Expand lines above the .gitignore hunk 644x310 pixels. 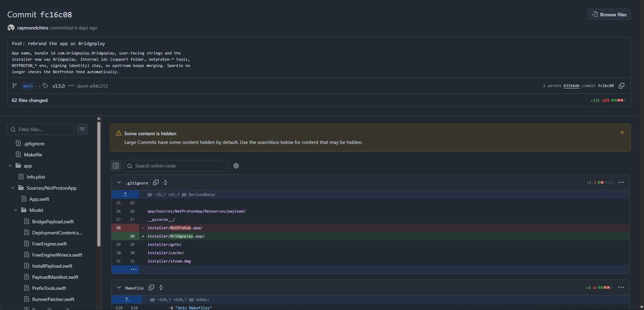tap(125, 194)
